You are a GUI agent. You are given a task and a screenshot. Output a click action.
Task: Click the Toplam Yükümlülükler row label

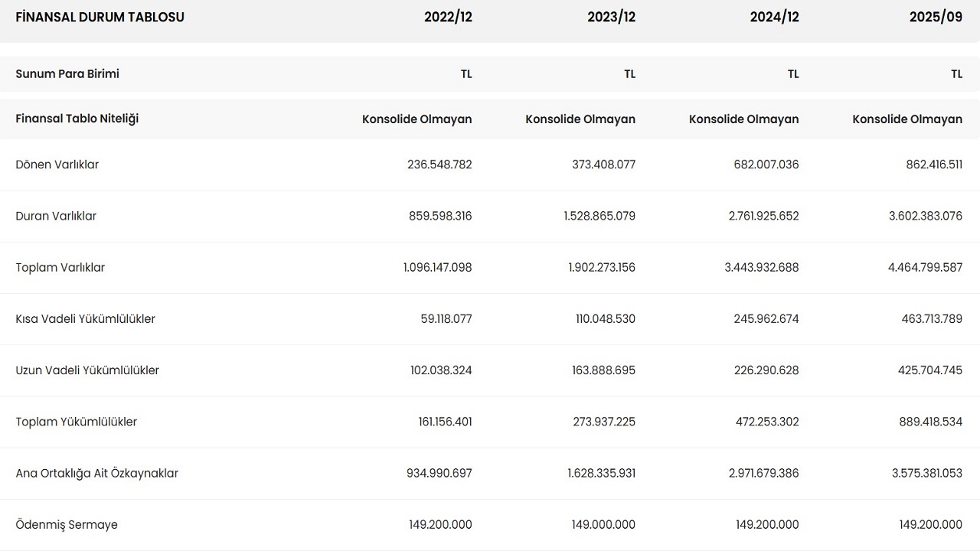click(77, 422)
